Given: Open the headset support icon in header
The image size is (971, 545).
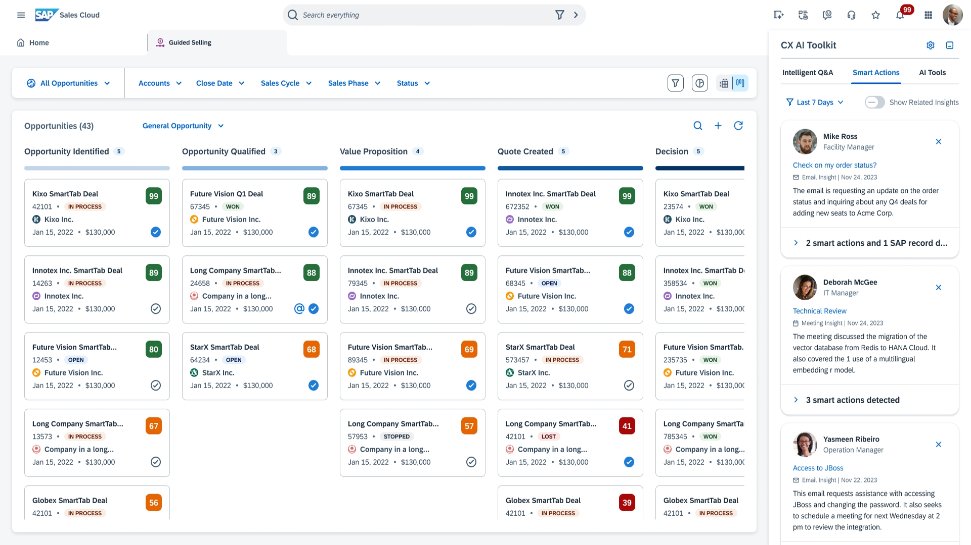Looking at the screenshot, I should [851, 15].
